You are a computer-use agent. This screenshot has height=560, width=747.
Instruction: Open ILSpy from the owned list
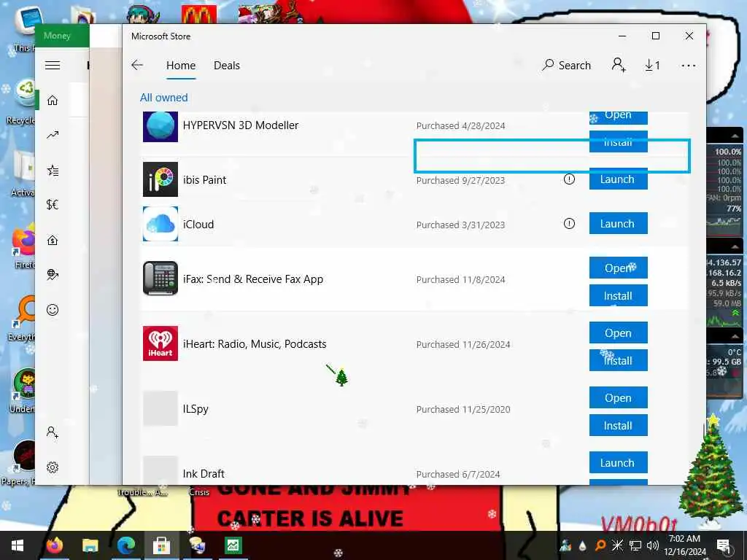pos(618,397)
